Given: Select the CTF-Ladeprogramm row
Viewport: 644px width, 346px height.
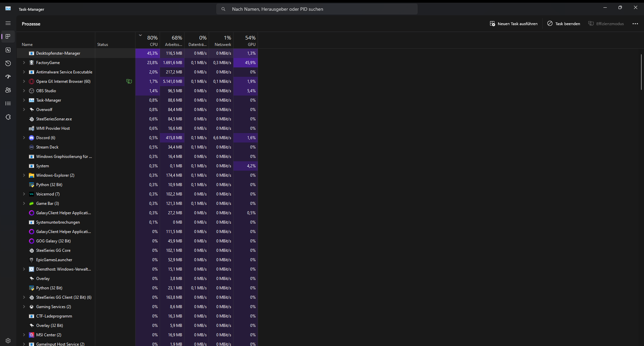Looking at the screenshot, I should coord(137,316).
